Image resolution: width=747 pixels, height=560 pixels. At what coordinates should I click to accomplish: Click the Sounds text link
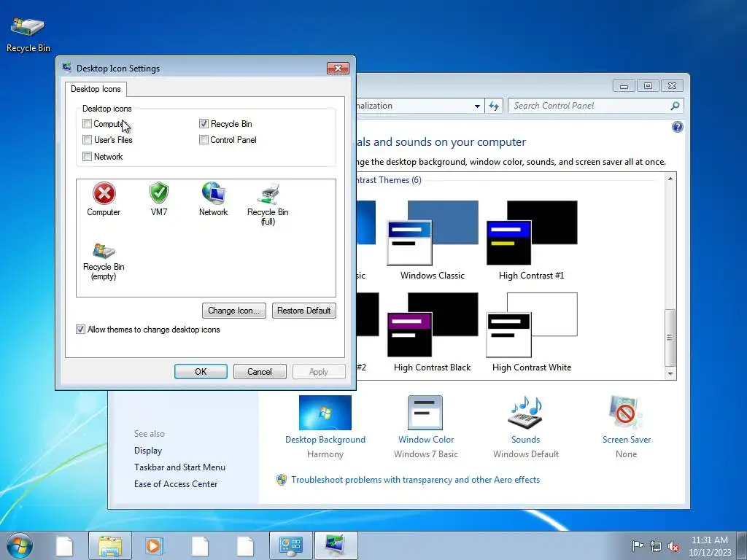[525, 440]
